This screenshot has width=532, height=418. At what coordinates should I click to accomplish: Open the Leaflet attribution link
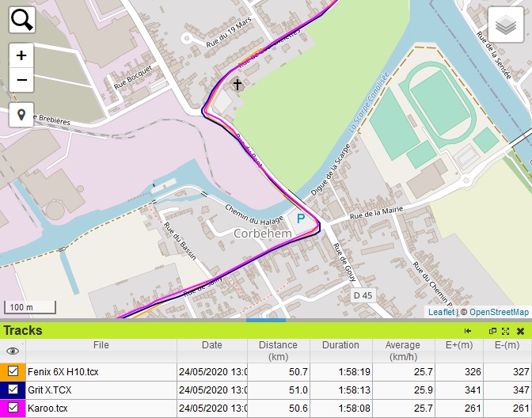(441, 313)
